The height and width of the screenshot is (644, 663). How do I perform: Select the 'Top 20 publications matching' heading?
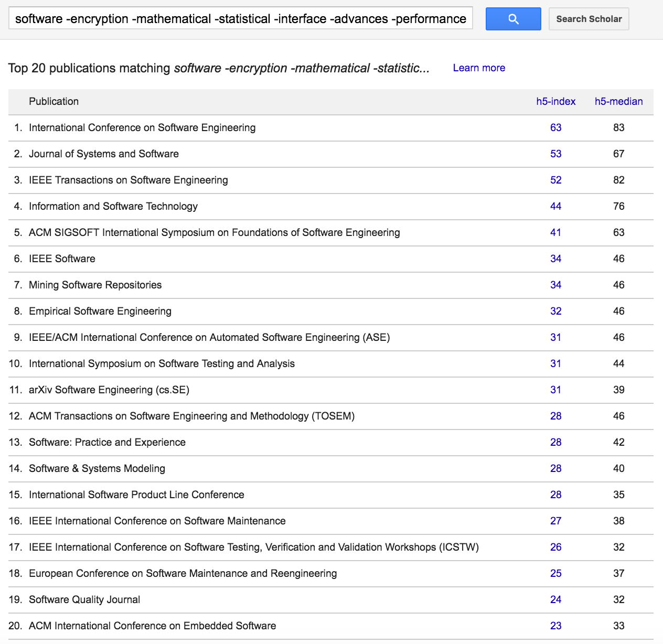click(219, 68)
